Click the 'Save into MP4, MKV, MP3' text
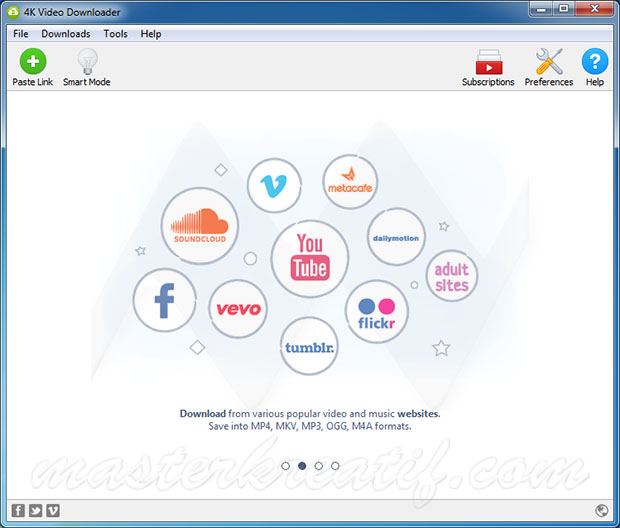Viewport: 620px width, 528px height. click(x=310, y=426)
